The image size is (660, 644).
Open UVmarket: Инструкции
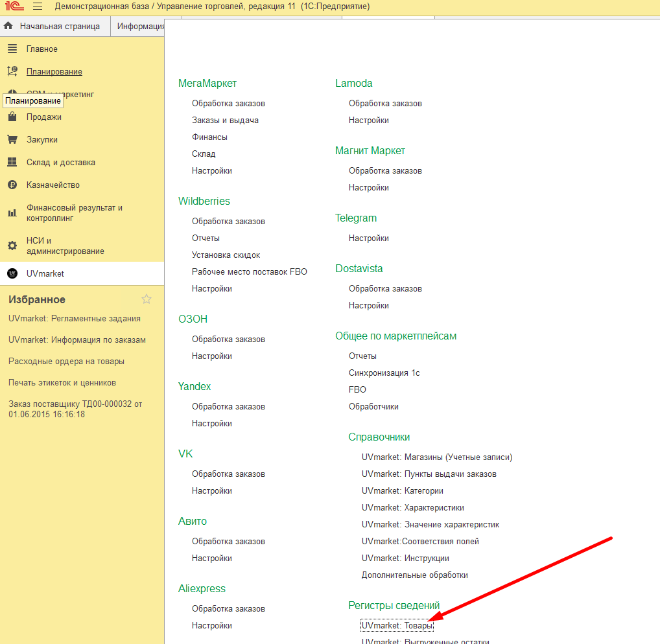[x=405, y=558]
